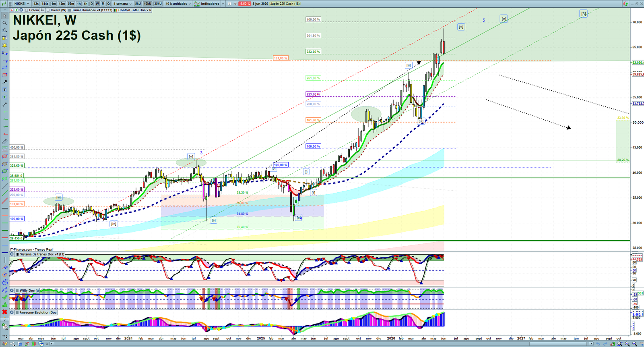The width and height of the screenshot is (644, 347).
Task: Select the 10kU units button
Action: point(148,4)
